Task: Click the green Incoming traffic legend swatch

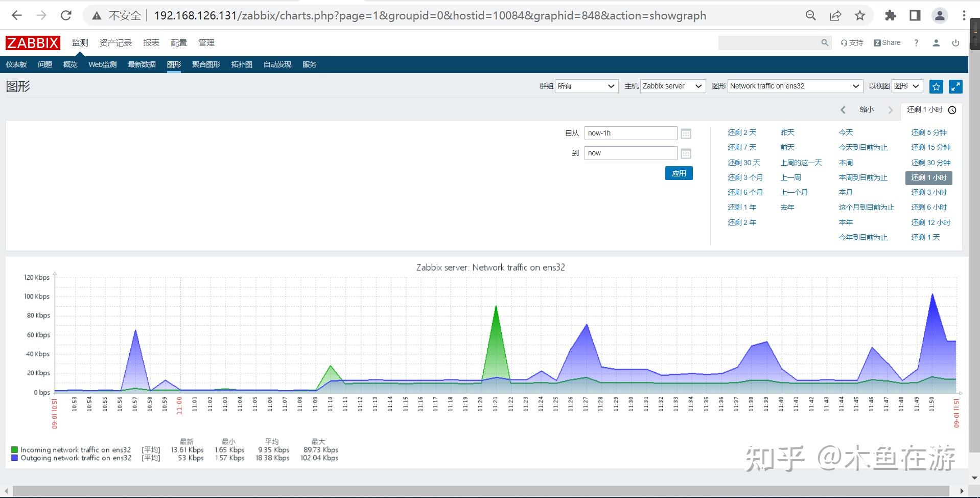Action: tap(14, 450)
